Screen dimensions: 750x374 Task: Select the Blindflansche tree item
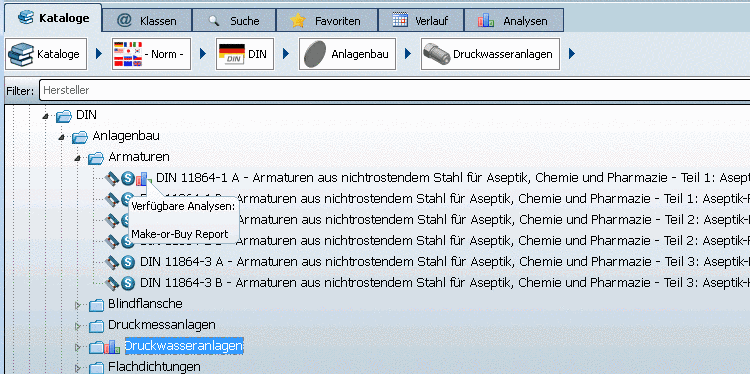click(x=145, y=304)
